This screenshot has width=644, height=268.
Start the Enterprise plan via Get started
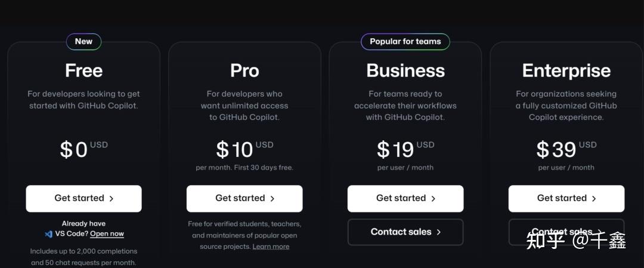(x=566, y=199)
